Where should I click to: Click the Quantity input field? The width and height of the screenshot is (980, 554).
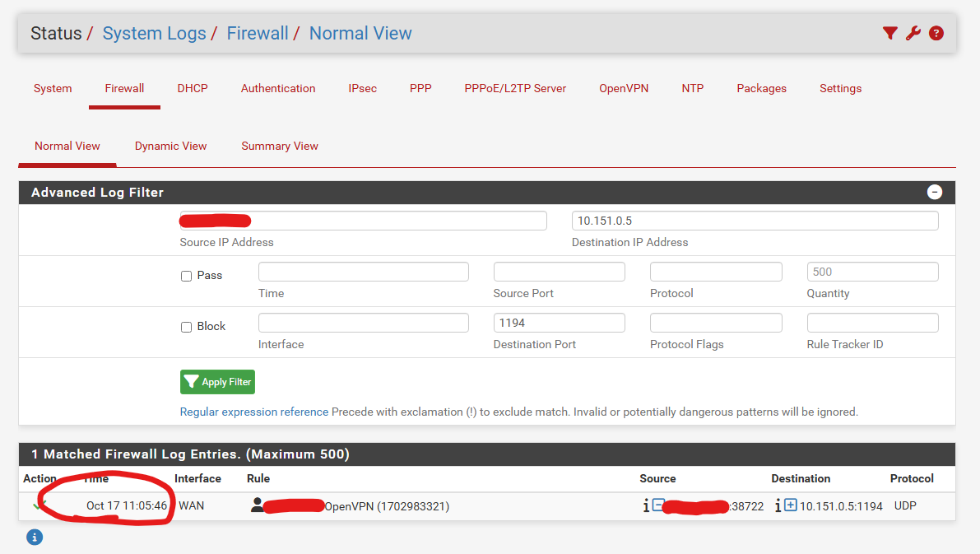[x=872, y=272]
